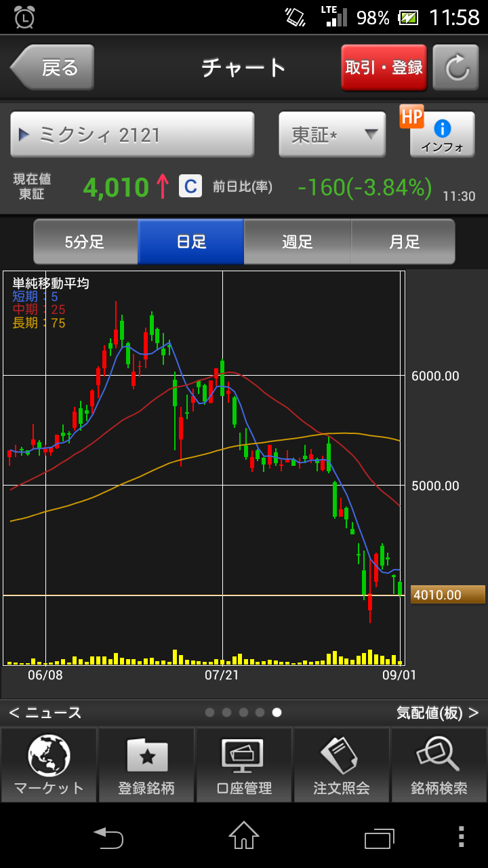Switch to the 週足 weekly tab
Screen dimensions: 488x868
[298, 241]
